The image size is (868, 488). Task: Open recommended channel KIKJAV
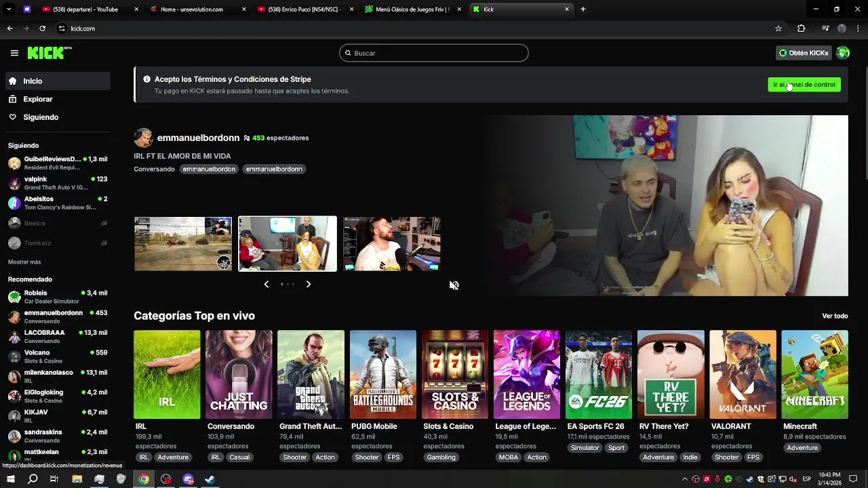[x=58, y=416]
